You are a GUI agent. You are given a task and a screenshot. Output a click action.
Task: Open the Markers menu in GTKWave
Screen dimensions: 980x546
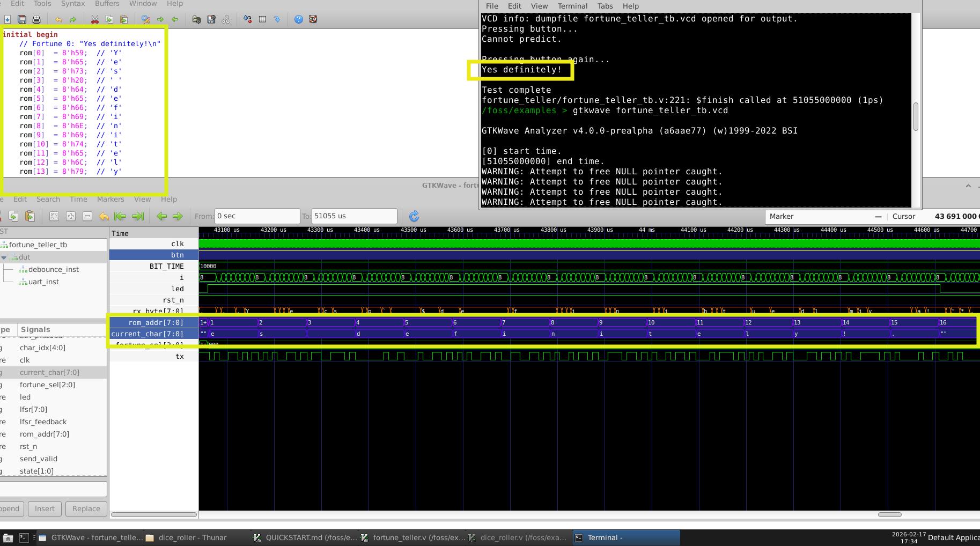110,199
